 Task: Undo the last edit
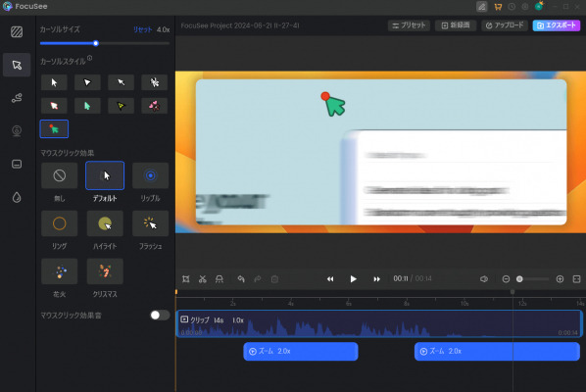(x=241, y=279)
